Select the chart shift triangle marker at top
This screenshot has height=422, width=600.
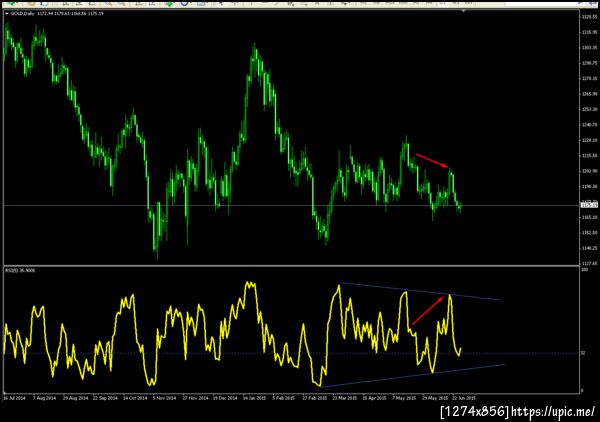tap(463, 11)
